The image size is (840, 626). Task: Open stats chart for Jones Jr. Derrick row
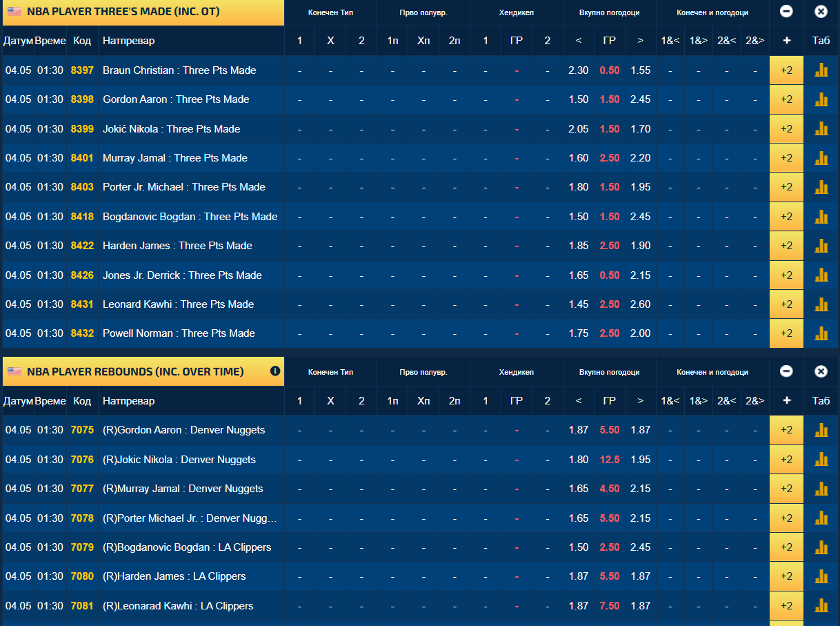pyautogui.click(x=821, y=275)
